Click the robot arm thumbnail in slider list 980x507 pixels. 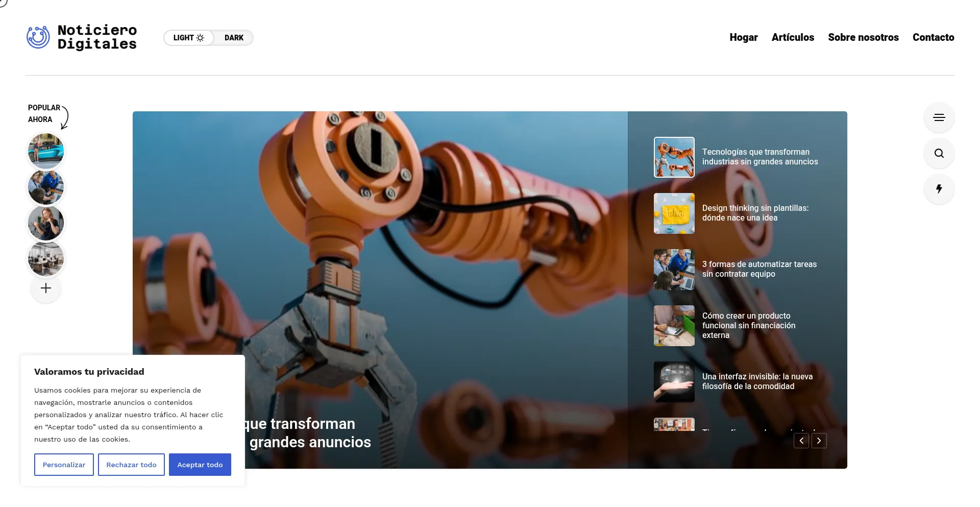click(674, 157)
